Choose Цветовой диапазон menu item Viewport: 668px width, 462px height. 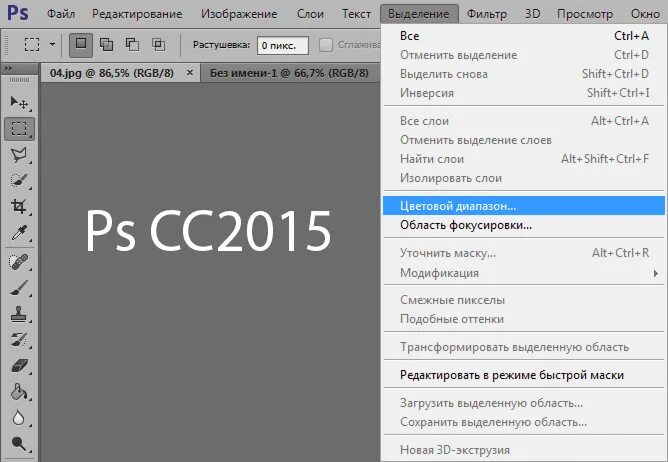[524, 206]
